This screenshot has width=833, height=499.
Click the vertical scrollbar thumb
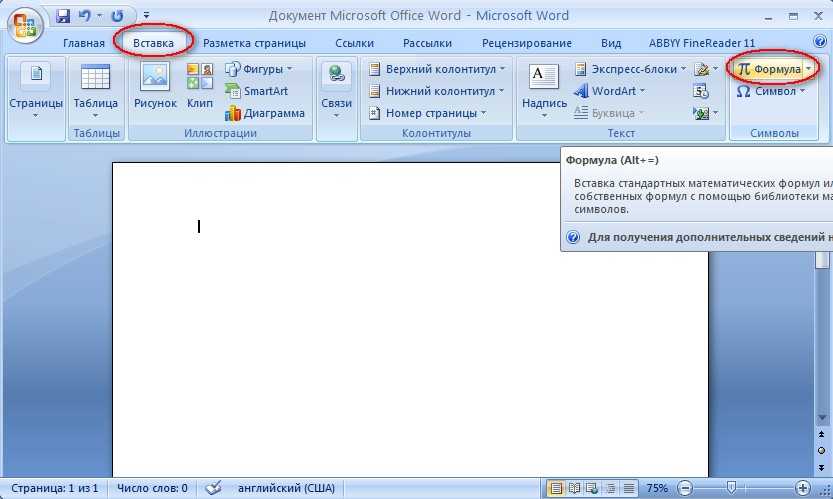click(822, 260)
